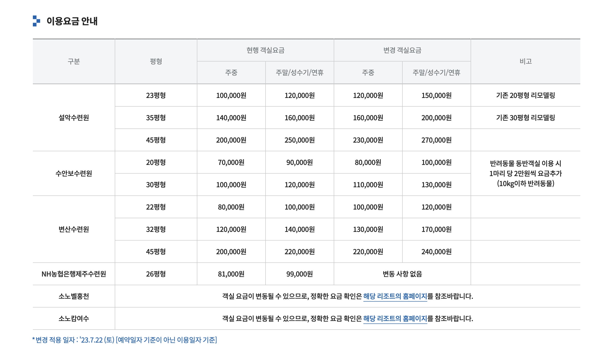Select the 수안보수련원 row header cell
The width and height of the screenshot is (615, 364).
pyautogui.click(x=74, y=173)
